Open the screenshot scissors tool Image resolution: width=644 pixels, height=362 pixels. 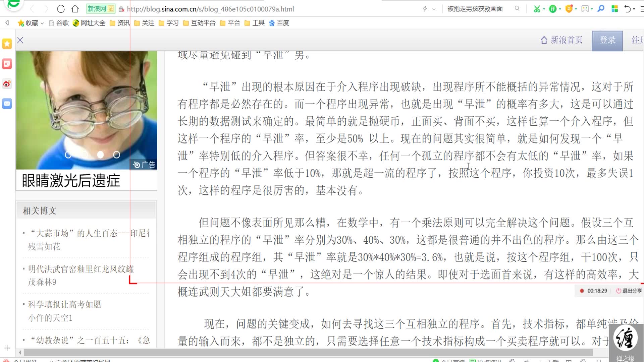point(537,9)
